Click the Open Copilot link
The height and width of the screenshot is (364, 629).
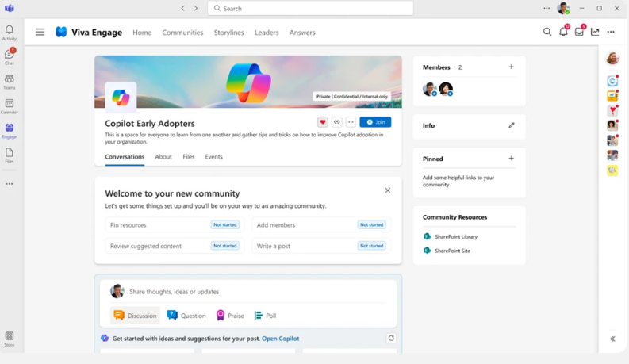[281, 339]
